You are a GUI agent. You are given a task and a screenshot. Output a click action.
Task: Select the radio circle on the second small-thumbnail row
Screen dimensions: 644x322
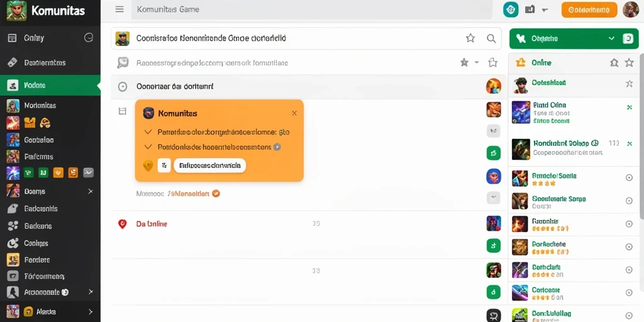pos(629,201)
